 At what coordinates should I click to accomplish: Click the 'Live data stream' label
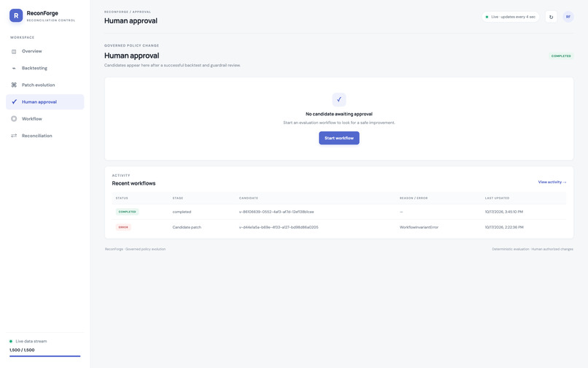31,341
